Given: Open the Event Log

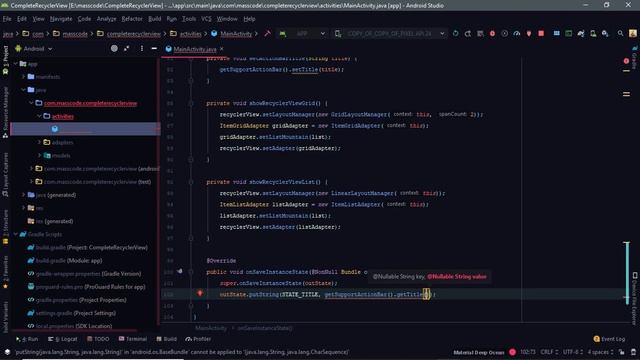Looking at the screenshot, I should (x=609, y=339).
